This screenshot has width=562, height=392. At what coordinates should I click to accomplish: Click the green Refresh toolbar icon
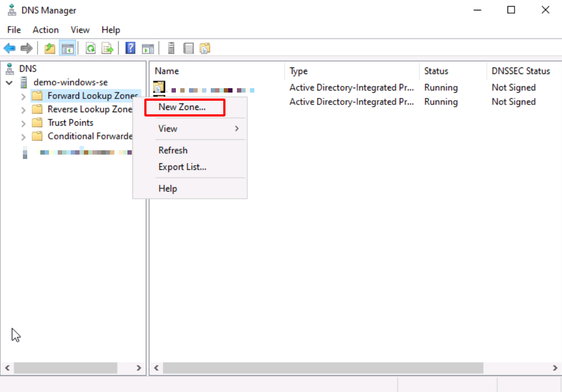(x=90, y=48)
